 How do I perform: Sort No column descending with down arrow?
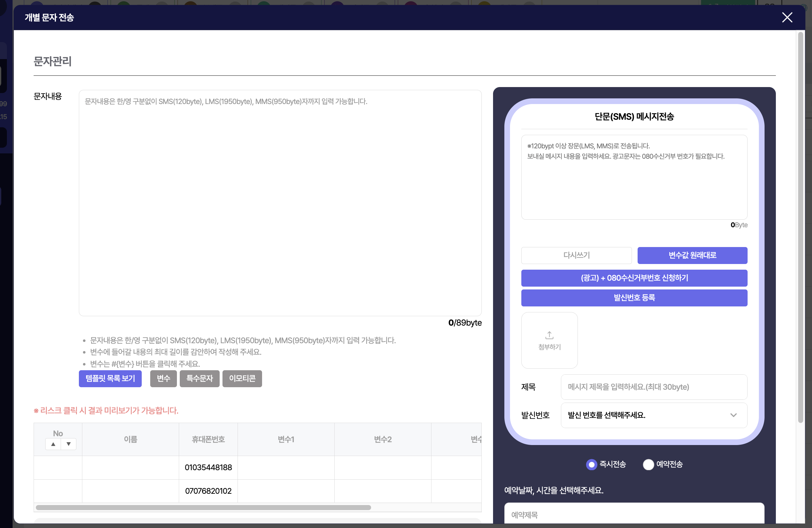click(69, 444)
